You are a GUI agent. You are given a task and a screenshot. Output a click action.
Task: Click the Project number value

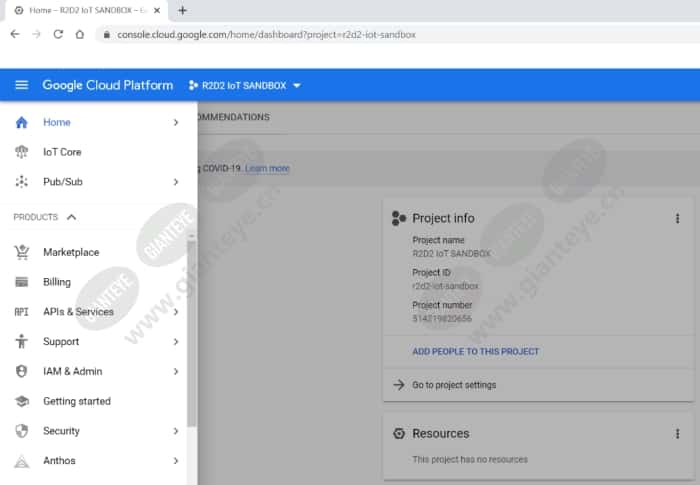click(x=442, y=318)
